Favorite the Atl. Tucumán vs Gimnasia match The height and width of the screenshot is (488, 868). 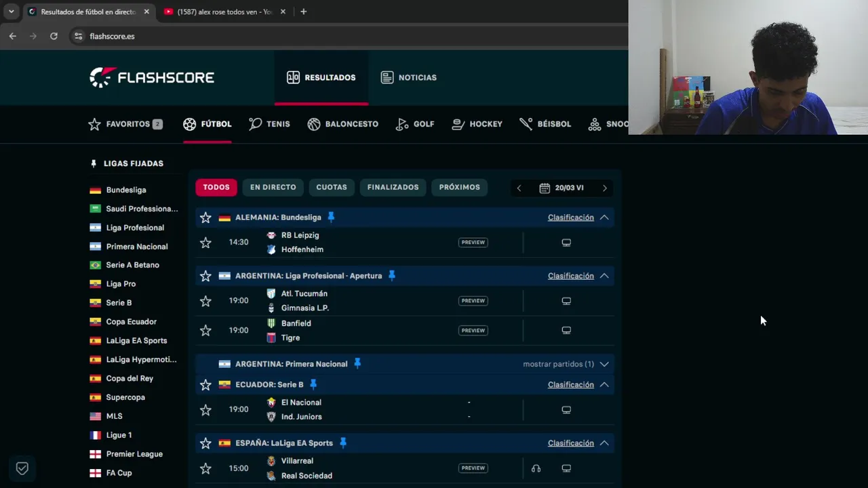205,301
